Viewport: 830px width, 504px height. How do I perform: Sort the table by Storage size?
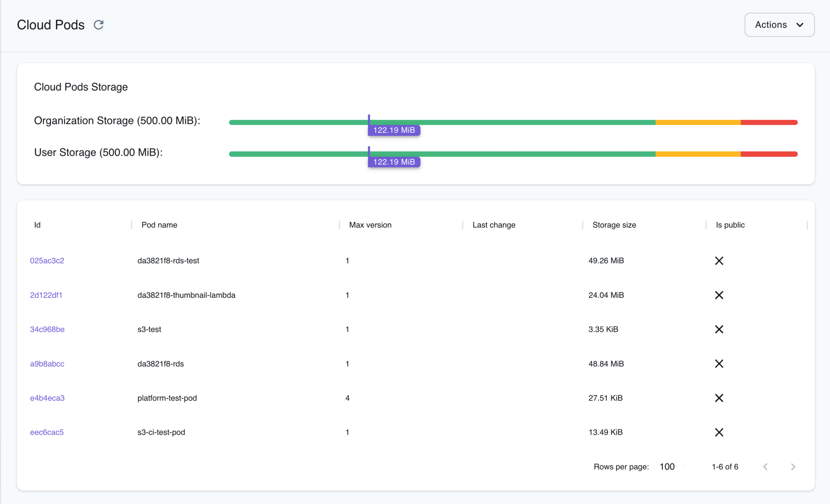click(614, 225)
